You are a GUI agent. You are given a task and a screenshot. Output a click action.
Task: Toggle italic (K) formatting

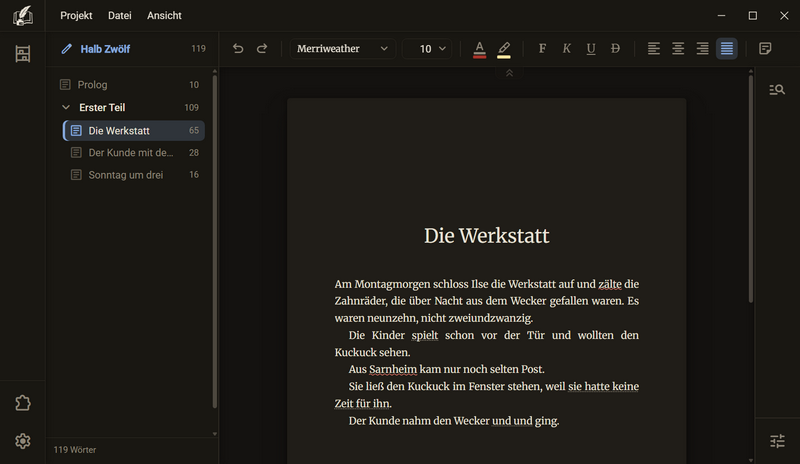pyautogui.click(x=566, y=48)
